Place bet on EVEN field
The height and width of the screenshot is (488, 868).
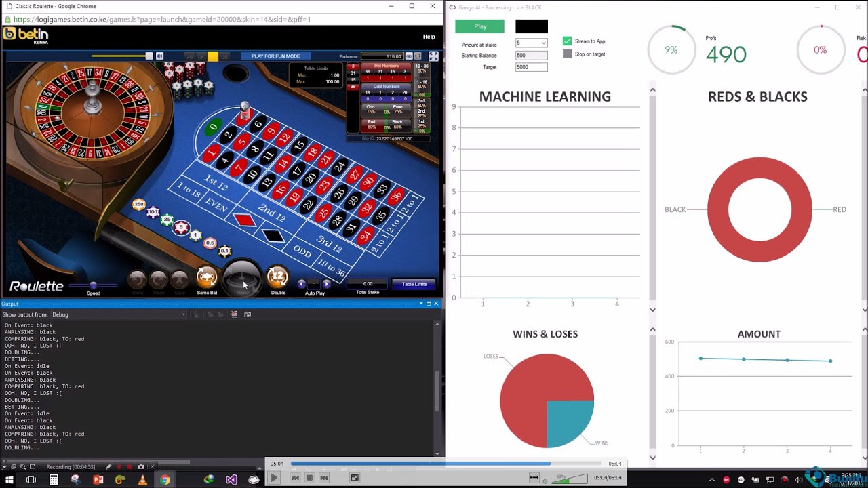(x=216, y=205)
